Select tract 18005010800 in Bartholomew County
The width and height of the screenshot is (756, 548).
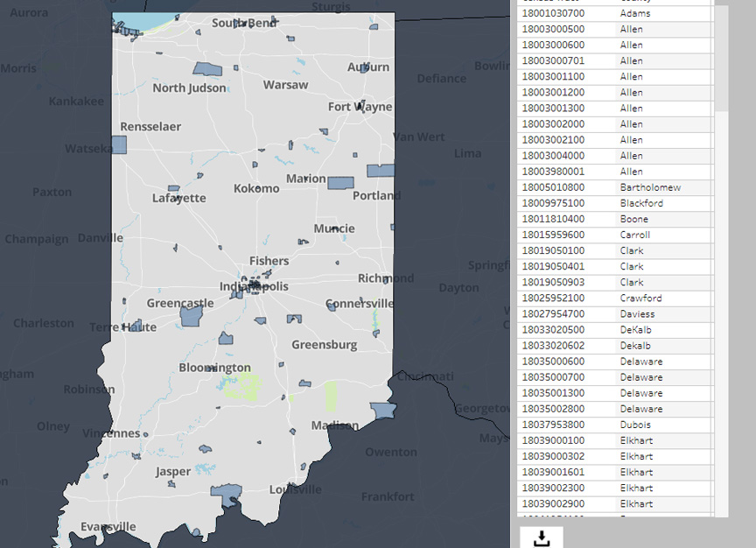tap(615, 187)
